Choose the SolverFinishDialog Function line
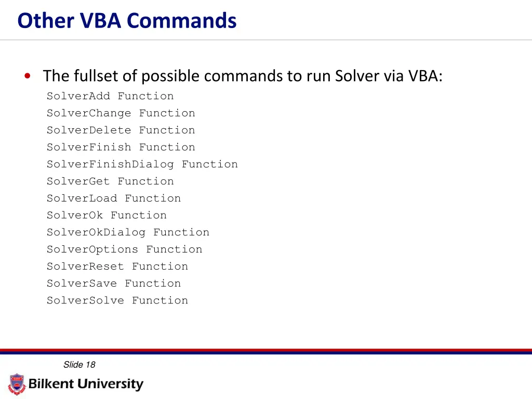The width and height of the screenshot is (532, 399). 142,164
